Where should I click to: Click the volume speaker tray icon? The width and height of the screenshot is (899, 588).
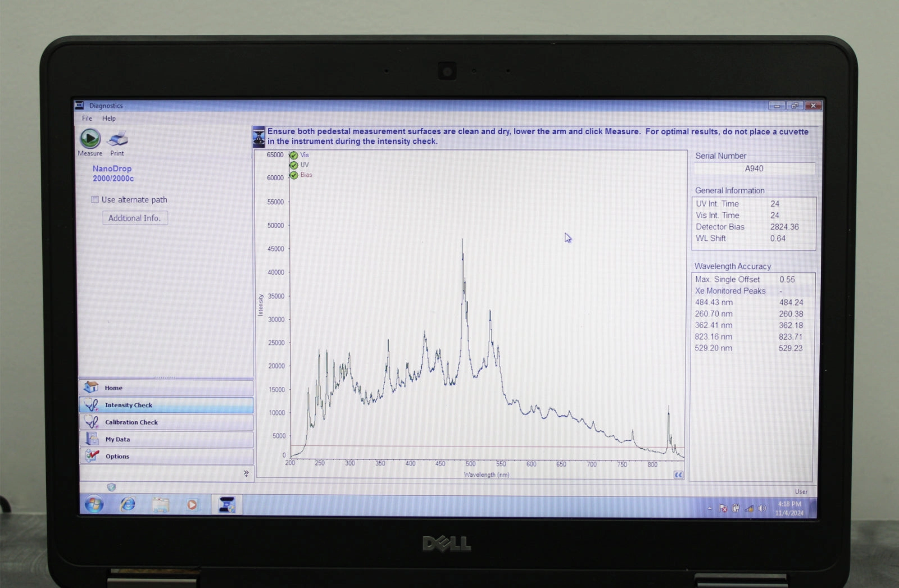tap(762, 508)
